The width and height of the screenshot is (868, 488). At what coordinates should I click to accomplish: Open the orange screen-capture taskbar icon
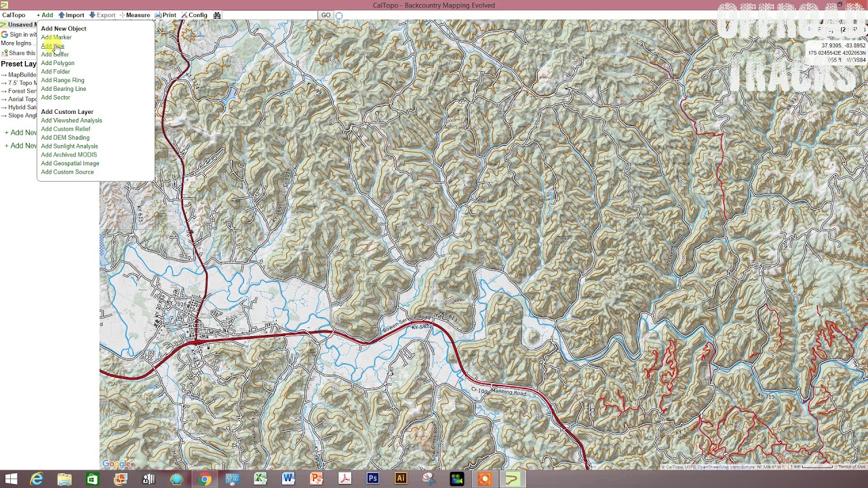pyautogui.click(x=484, y=479)
